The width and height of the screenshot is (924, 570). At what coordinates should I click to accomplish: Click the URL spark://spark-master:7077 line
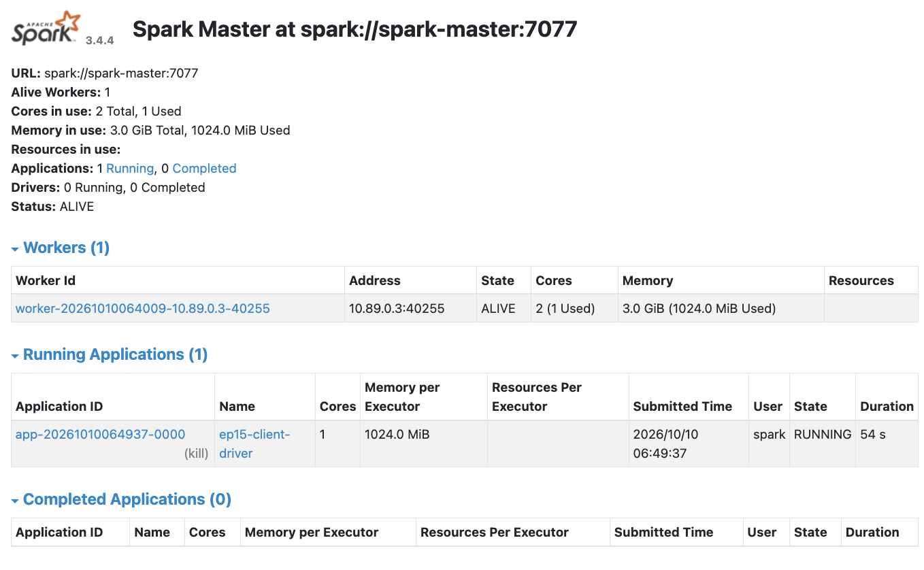(105, 73)
